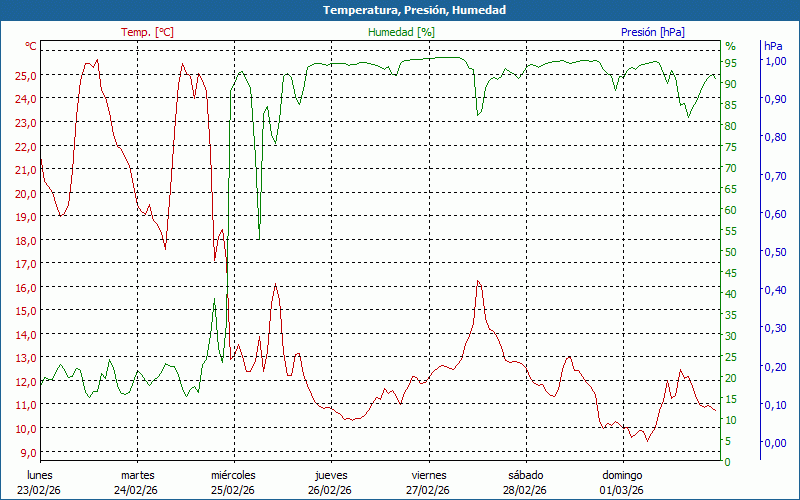Select the blue Presión [hPa] legend label

pos(652,32)
